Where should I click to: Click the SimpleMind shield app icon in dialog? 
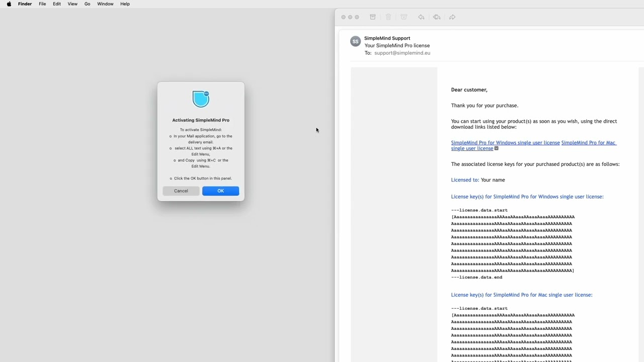(201, 99)
